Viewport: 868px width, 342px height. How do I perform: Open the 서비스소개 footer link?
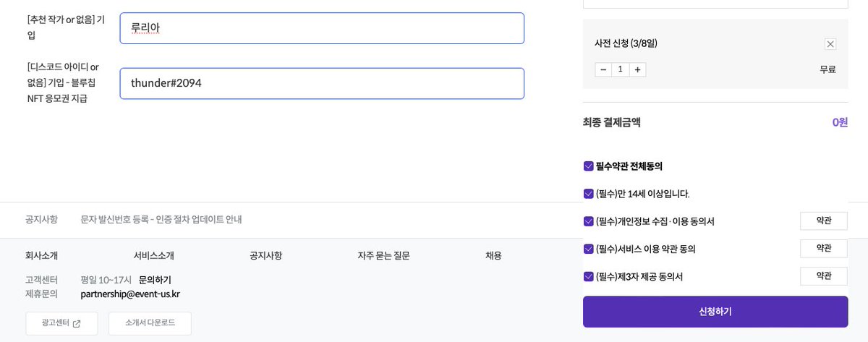click(153, 255)
